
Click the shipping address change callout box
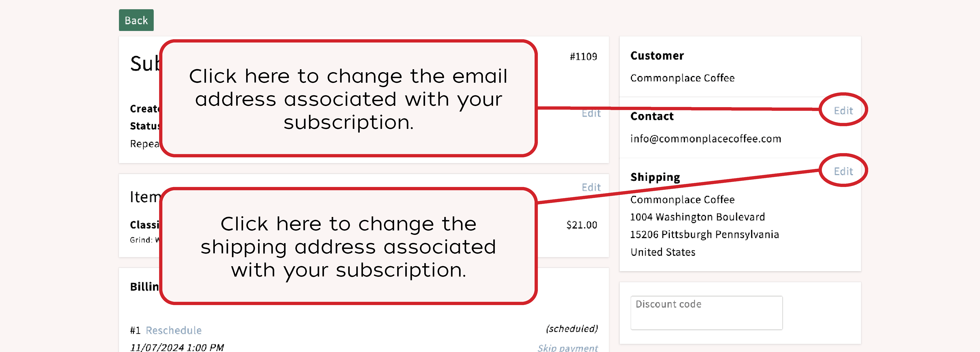point(348,246)
